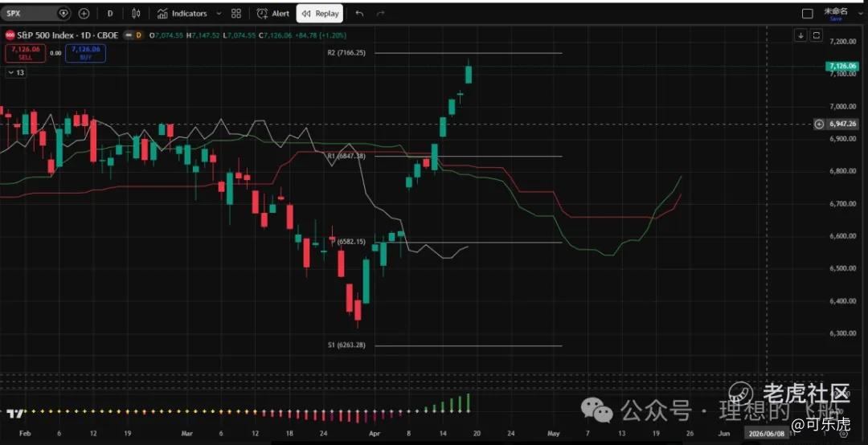Click the May label on the time axis
The height and width of the screenshot is (445, 868).
click(554, 434)
